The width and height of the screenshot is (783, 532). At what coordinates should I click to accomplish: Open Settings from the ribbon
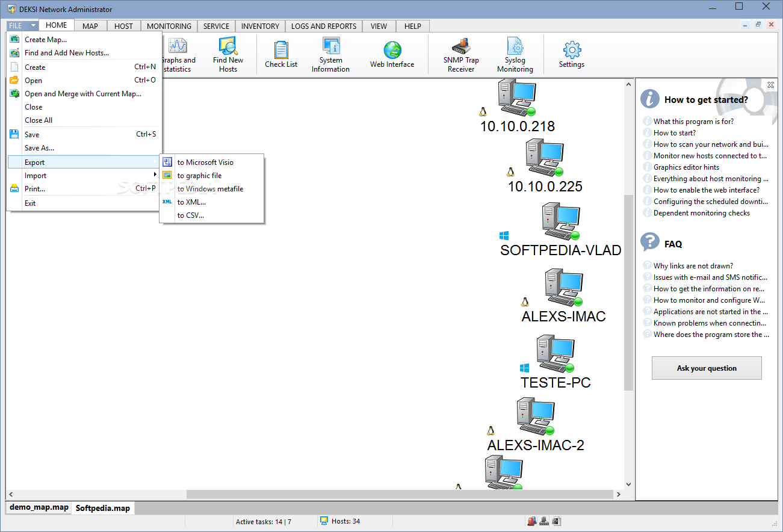click(x=571, y=55)
